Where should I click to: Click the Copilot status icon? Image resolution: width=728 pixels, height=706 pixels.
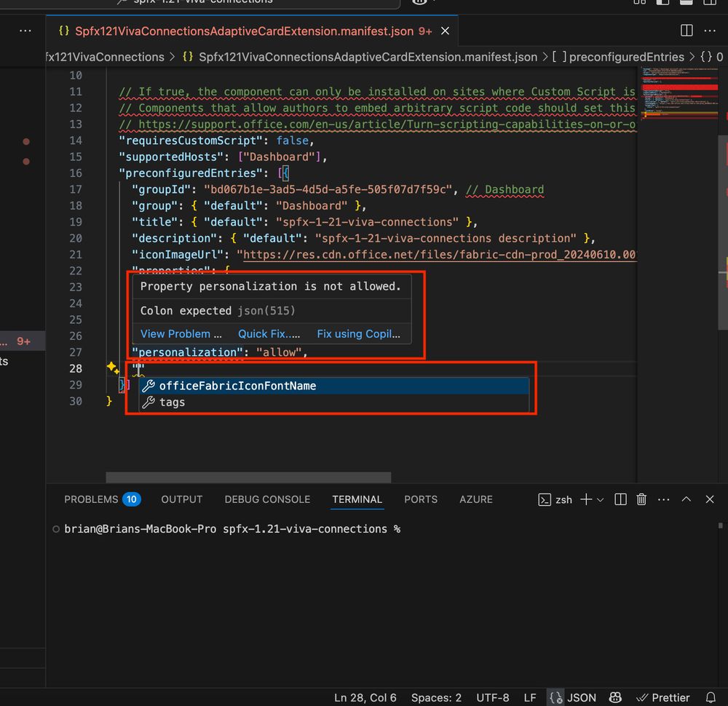[615, 697]
